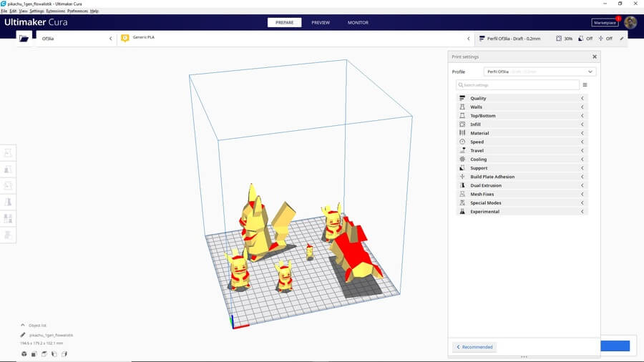The height and width of the screenshot is (362, 644).
Task: Click the Generic PLA material icon
Action: tap(125, 38)
